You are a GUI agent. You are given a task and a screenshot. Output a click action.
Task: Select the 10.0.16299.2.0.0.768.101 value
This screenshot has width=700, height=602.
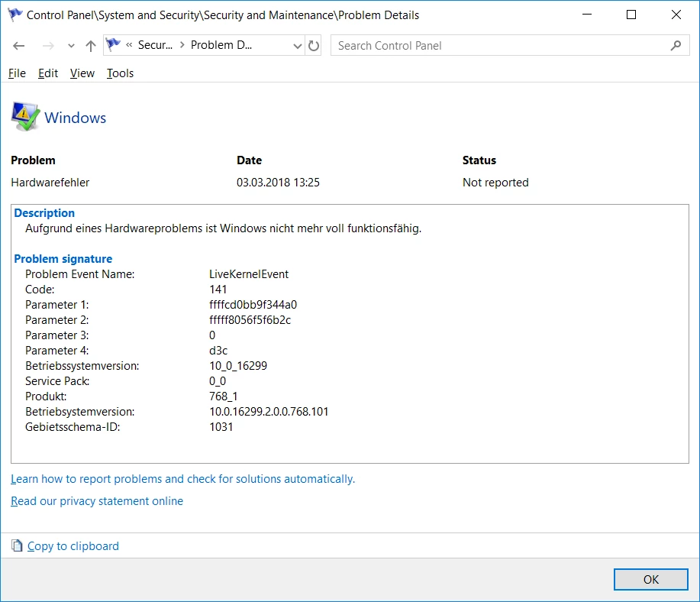coord(269,412)
